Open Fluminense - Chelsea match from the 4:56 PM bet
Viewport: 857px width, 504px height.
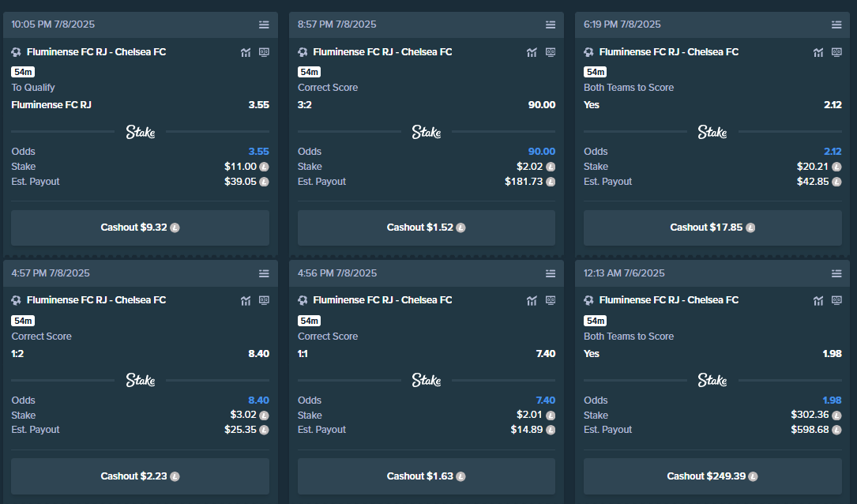click(x=382, y=300)
